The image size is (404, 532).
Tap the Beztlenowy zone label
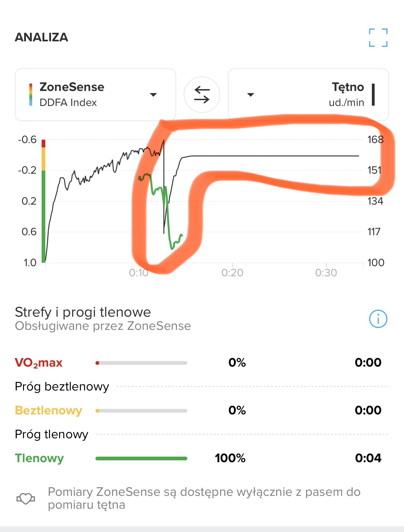coord(48,410)
